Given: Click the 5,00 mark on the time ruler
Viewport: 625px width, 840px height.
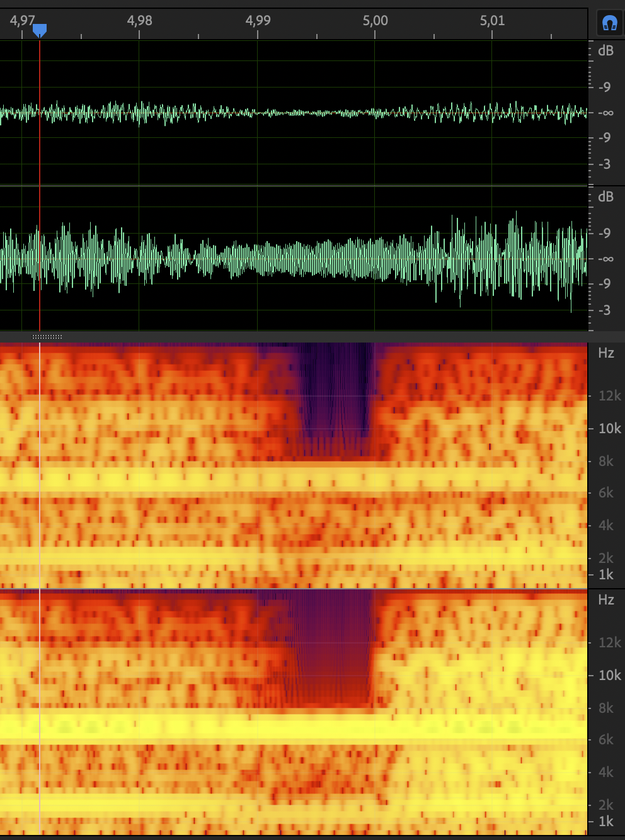Looking at the screenshot, I should (375, 21).
